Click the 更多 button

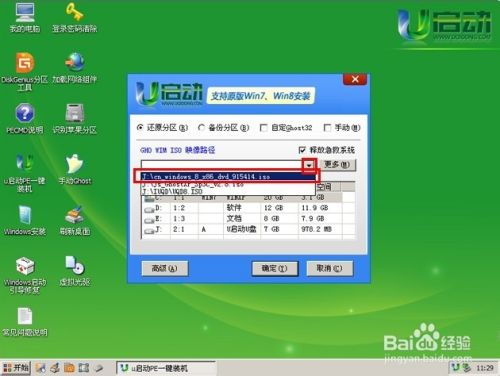337,165
